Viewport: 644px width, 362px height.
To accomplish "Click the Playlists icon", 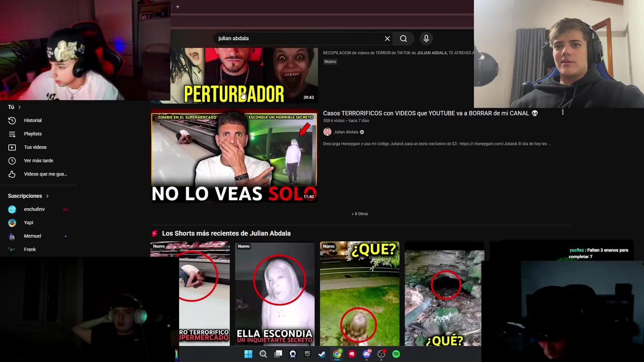I will (x=12, y=134).
